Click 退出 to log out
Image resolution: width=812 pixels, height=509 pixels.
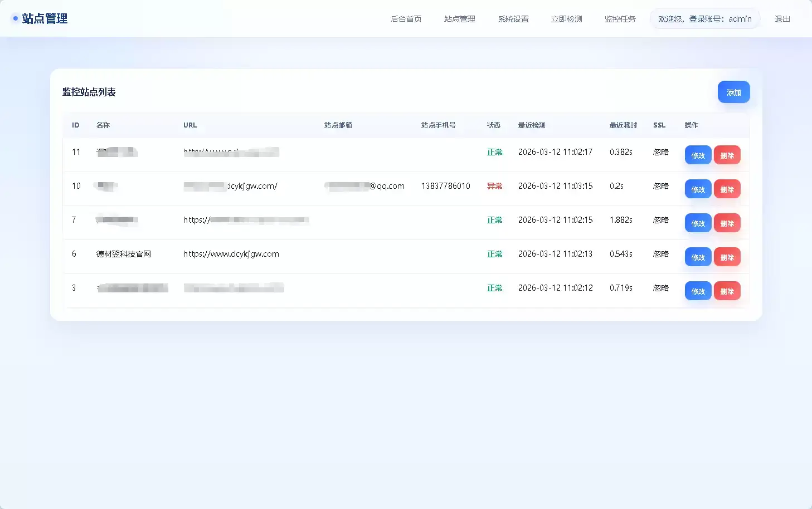coord(782,18)
